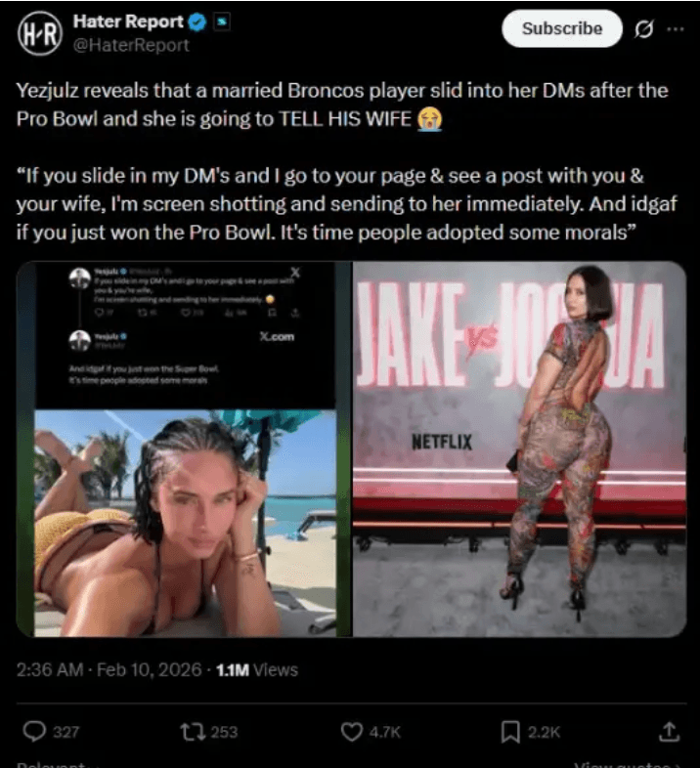Like the post with heart icon
700x768 pixels.
tap(351, 732)
